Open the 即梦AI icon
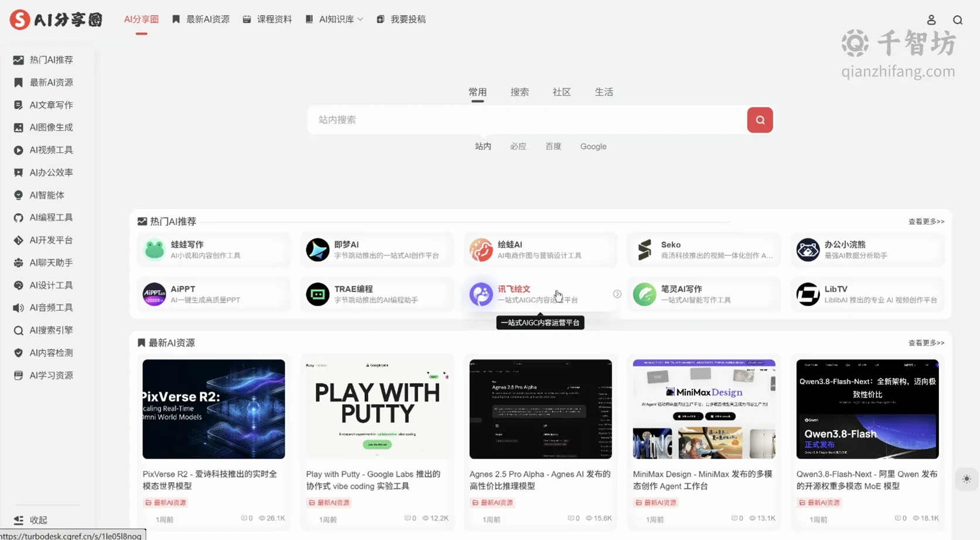 coord(317,250)
